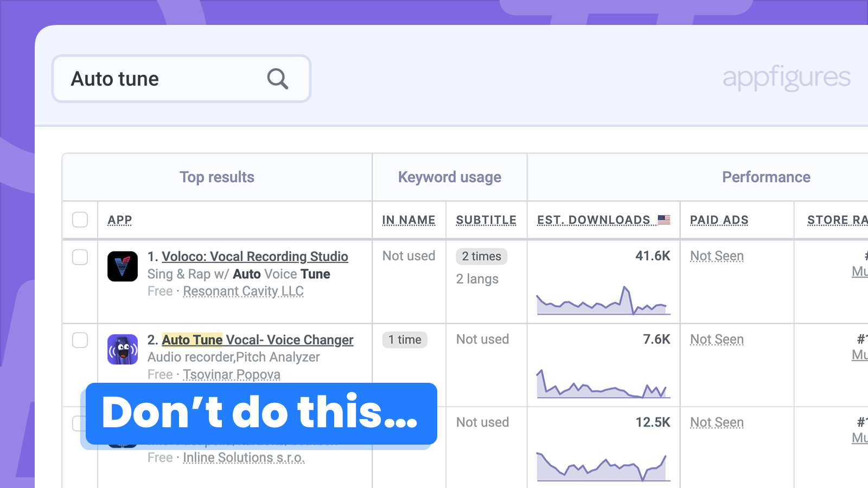Open Tsovinar Popova developer link
Image resolution: width=868 pixels, height=488 pixels.
click(x=232, y=375)
